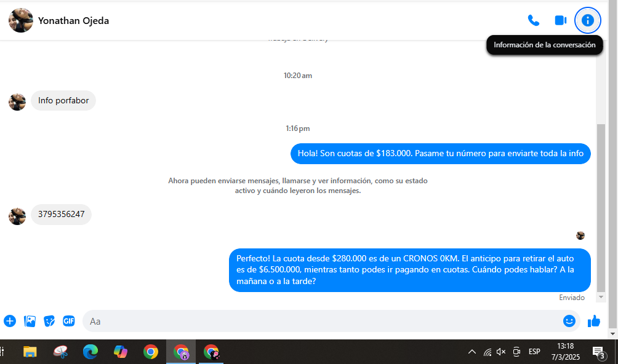618x364 pixels.
Task: Open the emoji picker smiley icon
Action: coord(569,321)
